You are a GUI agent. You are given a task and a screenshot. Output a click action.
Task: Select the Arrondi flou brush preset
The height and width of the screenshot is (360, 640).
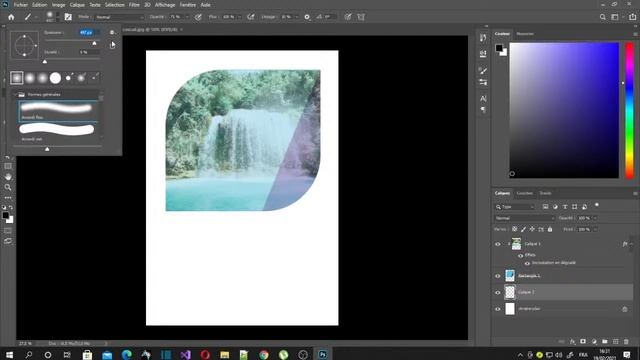pos(58,111)
